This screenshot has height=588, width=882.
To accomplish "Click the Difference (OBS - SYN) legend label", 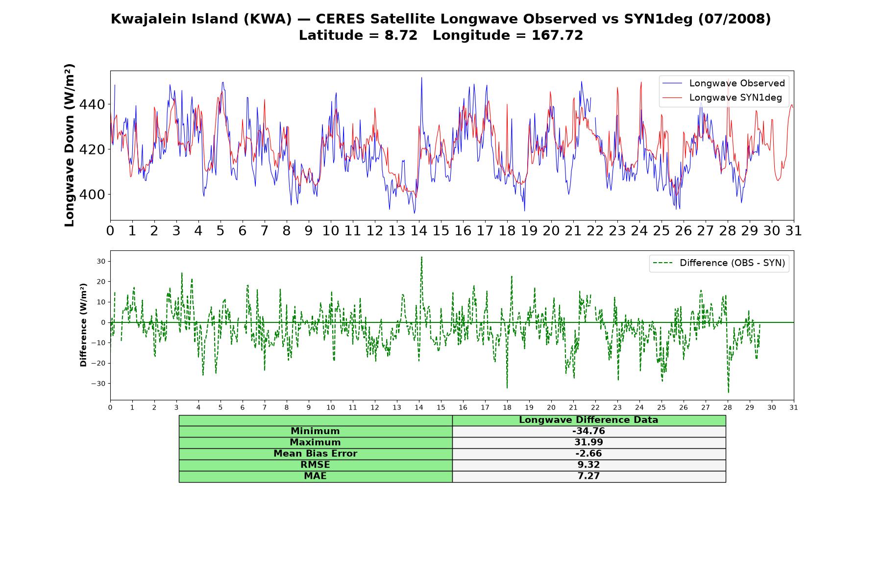I will [x=732, y=263].
